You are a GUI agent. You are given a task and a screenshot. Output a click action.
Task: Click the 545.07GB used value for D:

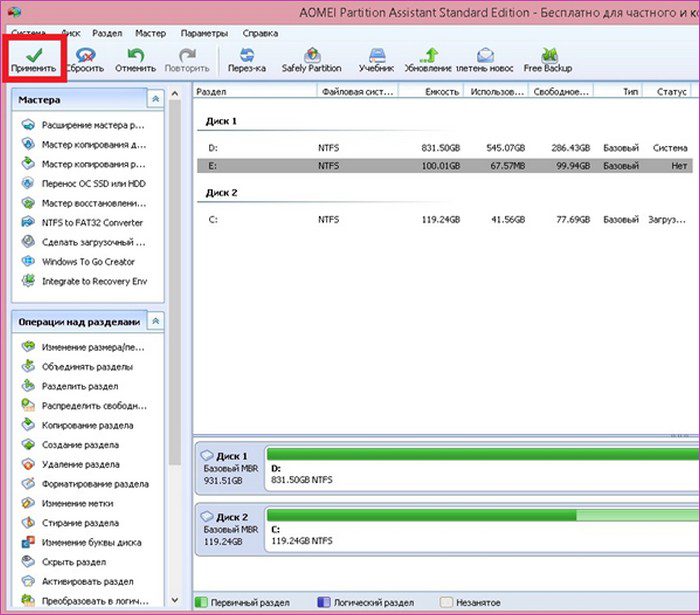[505, 148]
